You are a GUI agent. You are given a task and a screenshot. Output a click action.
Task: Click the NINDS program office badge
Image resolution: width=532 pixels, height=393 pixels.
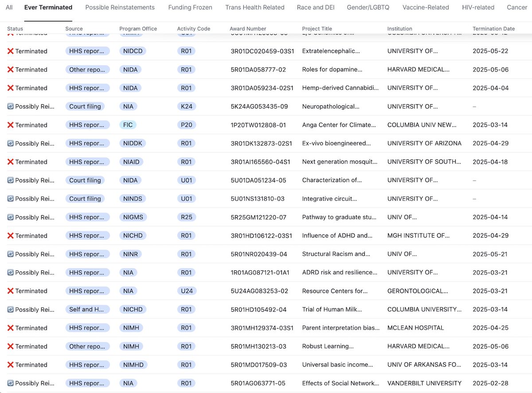coord(133,199)
